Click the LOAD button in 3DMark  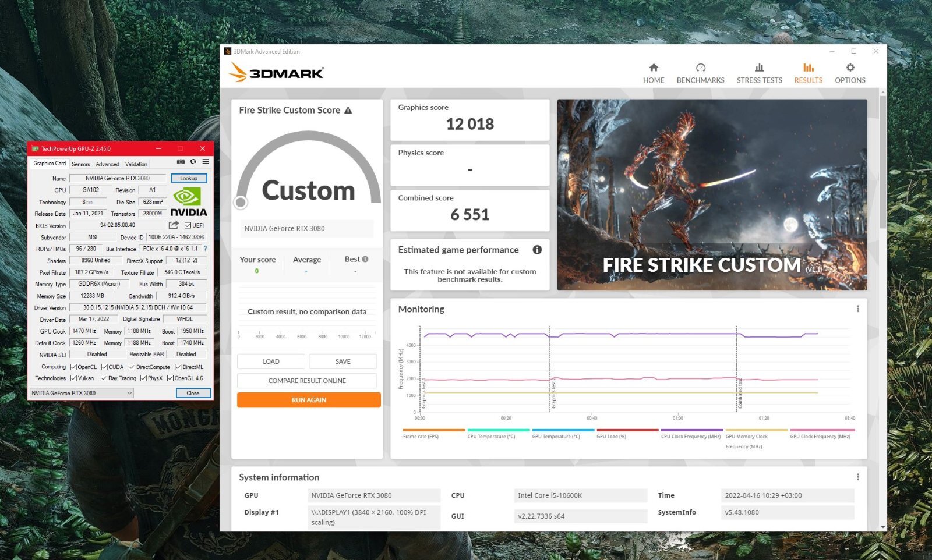pyautogui.click(x=271, y=361)
